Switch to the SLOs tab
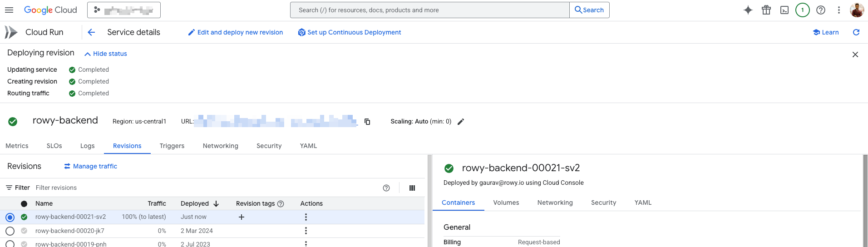The width and height of the screenshot is (868, 247). (54, 146)
